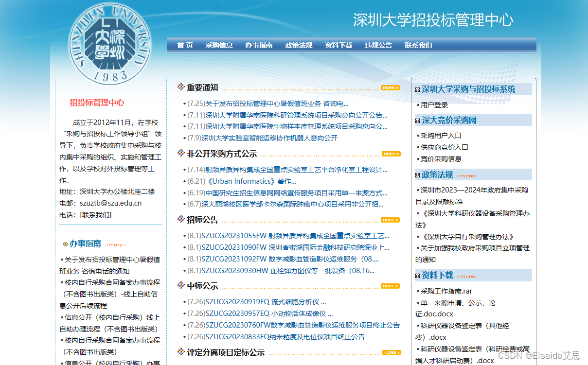Click the MORE badge beside 招标公告
The height and width of the screenshot is (365, 588).
coord(390,220)
